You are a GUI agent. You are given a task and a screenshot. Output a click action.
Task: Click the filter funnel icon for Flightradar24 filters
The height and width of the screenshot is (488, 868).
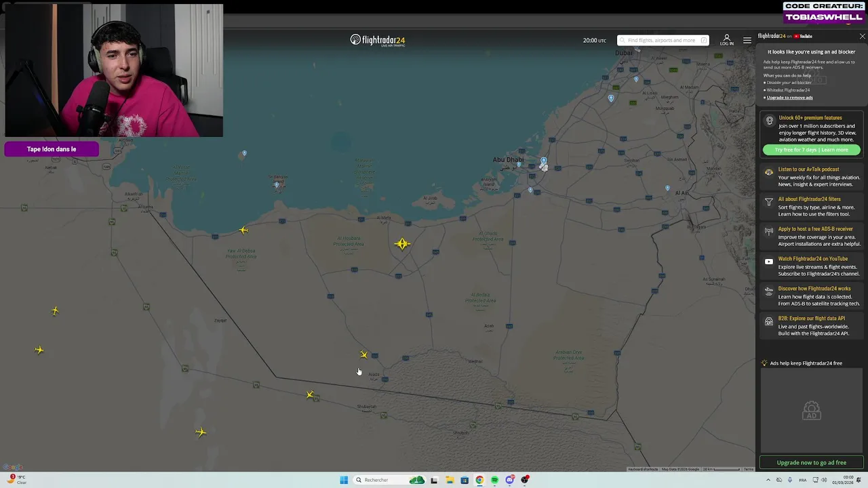tap(768, 202)
